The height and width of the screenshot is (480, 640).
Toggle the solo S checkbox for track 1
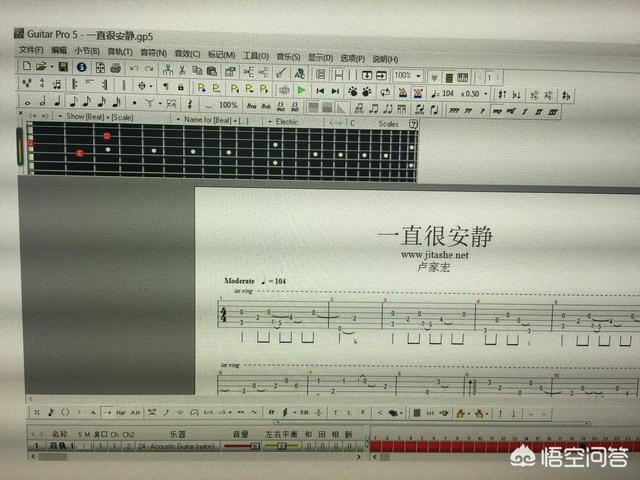pos(80,446)
